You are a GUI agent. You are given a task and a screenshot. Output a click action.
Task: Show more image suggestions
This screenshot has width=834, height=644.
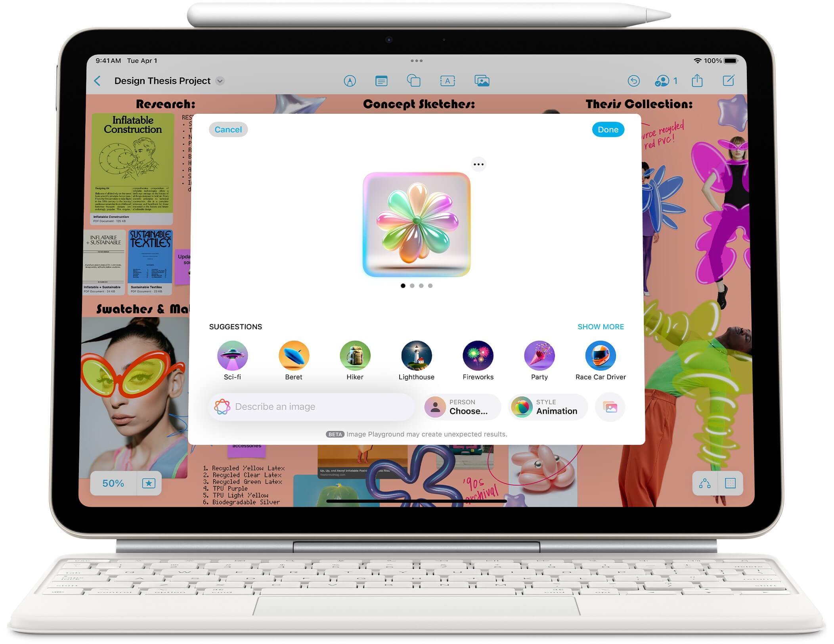click(600, 326)
